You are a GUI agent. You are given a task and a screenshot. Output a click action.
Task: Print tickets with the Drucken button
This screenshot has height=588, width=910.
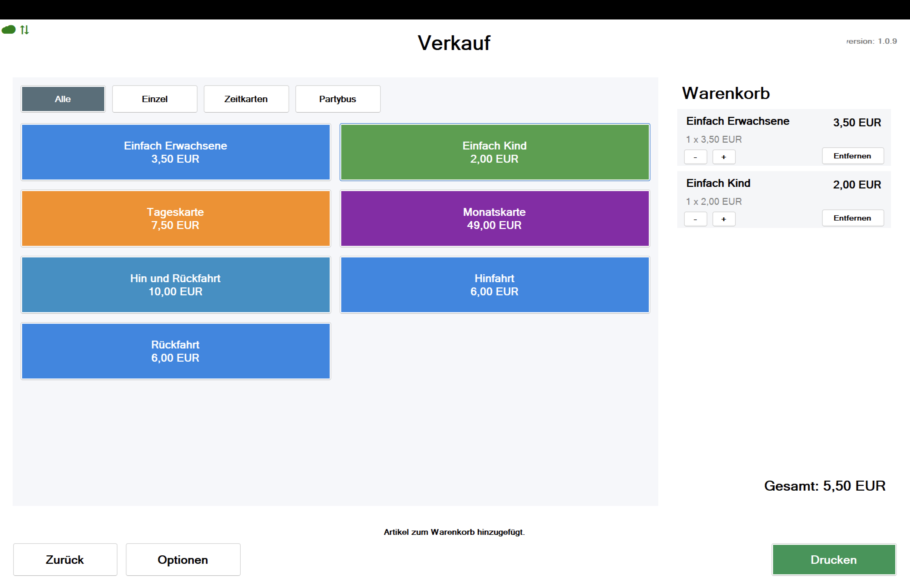(834, 560)
